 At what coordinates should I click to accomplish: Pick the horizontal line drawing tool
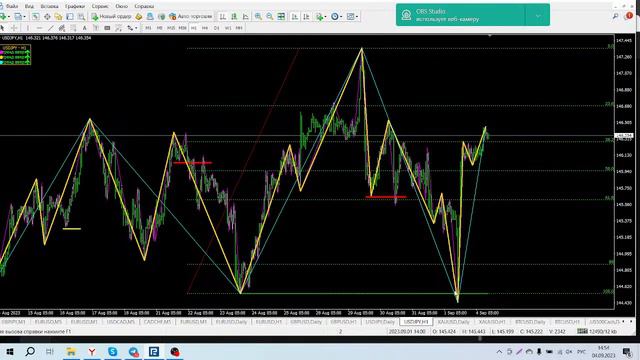39,28
